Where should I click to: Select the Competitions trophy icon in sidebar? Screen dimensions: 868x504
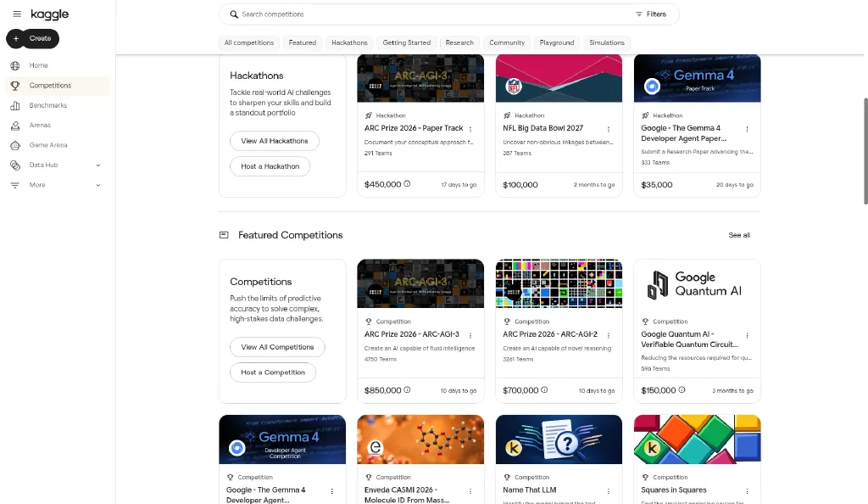15,86
